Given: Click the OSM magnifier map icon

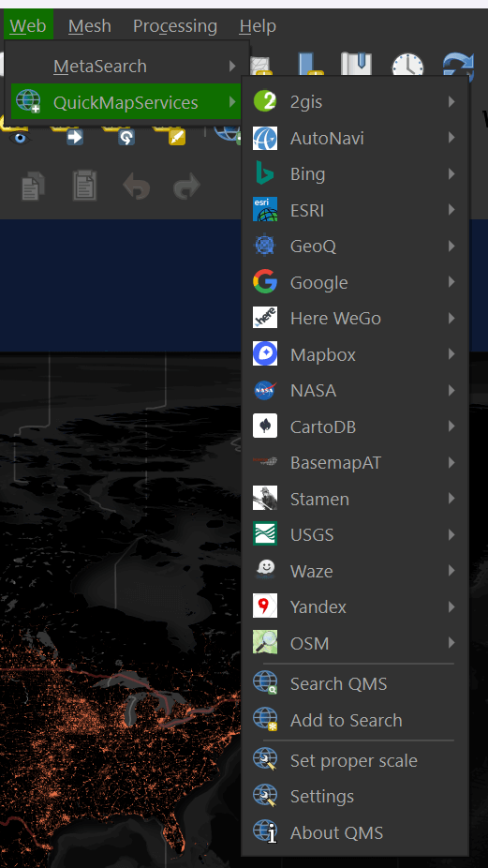Looking at the screenshot, I should (265, 643).
